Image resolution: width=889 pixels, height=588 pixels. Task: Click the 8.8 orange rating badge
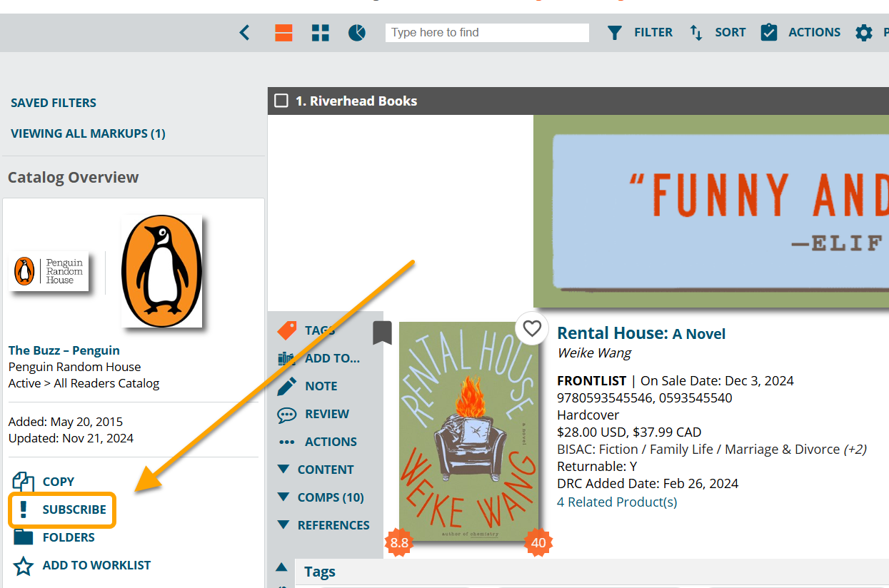(x=399, y=543)
